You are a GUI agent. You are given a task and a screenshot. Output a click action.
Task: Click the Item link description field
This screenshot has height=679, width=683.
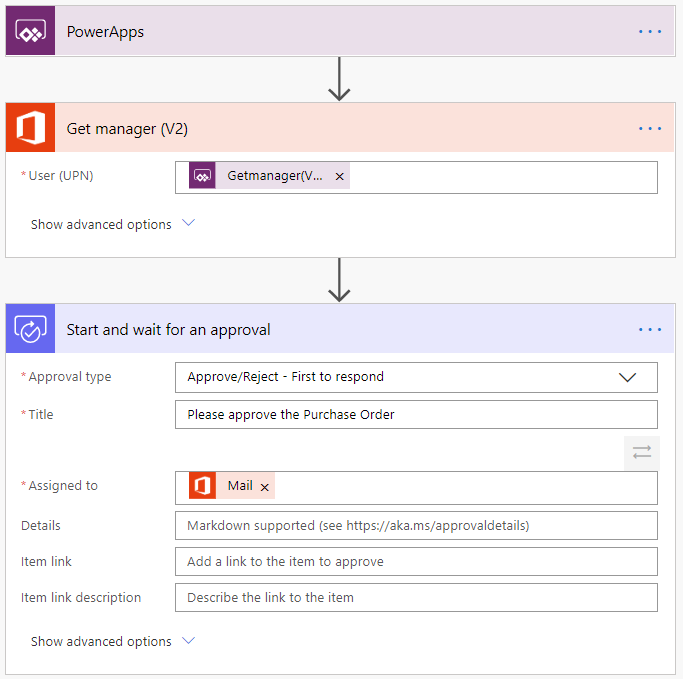(416, 598)
